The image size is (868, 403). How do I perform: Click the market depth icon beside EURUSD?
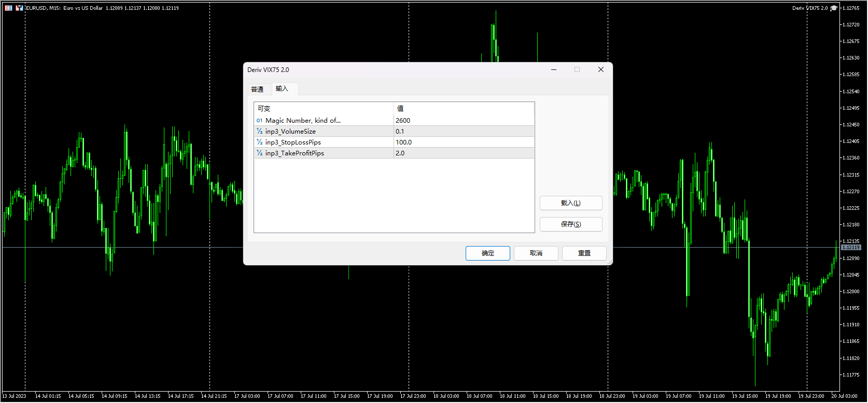tap(8, 8)
